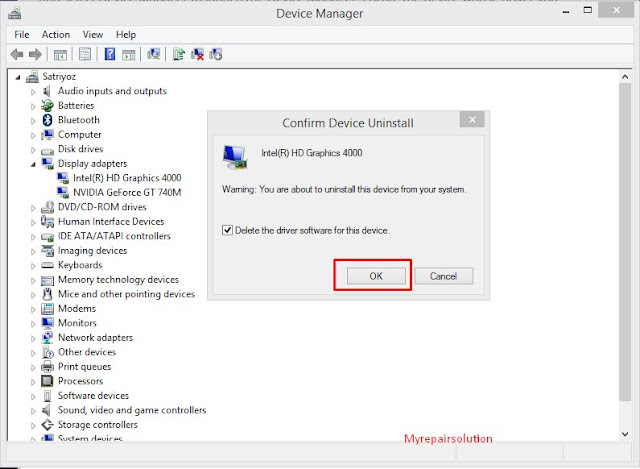Open the Properties toolbar icon
Viewport: 640px width, 469px height.
tap(85, 54)
